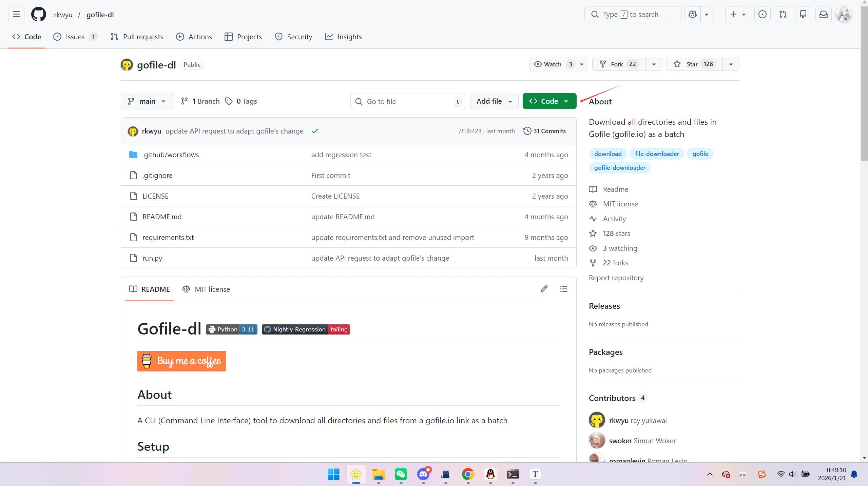Click the gofile-downloader topic tag

pos(619,167)
